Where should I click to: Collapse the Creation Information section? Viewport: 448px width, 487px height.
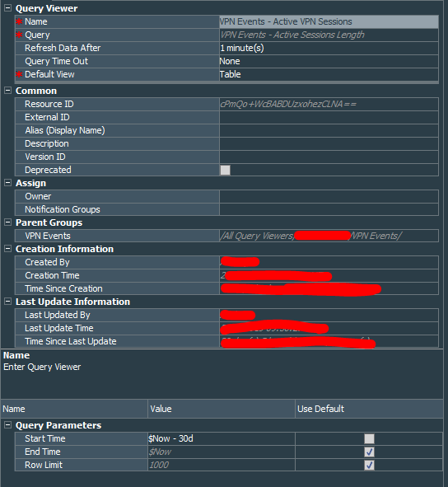[7, 249]
